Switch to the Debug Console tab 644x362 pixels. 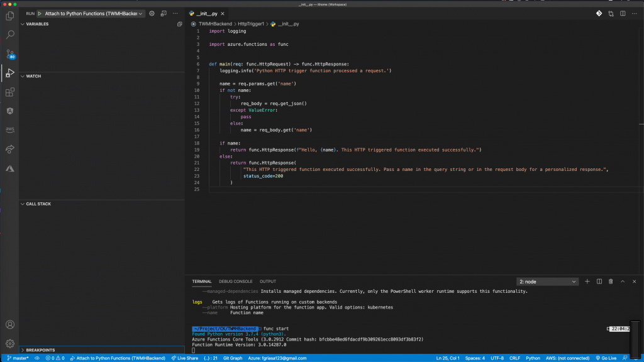point(235,282)
